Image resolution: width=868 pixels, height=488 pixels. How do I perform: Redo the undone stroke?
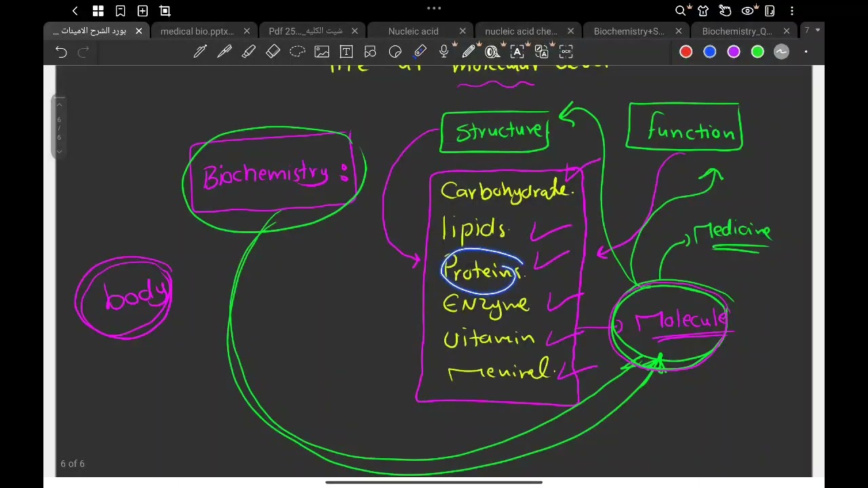coord(83,52)
